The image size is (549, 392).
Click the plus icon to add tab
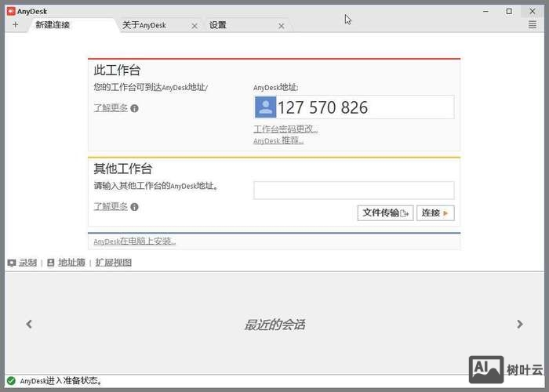tap(15, 25)
